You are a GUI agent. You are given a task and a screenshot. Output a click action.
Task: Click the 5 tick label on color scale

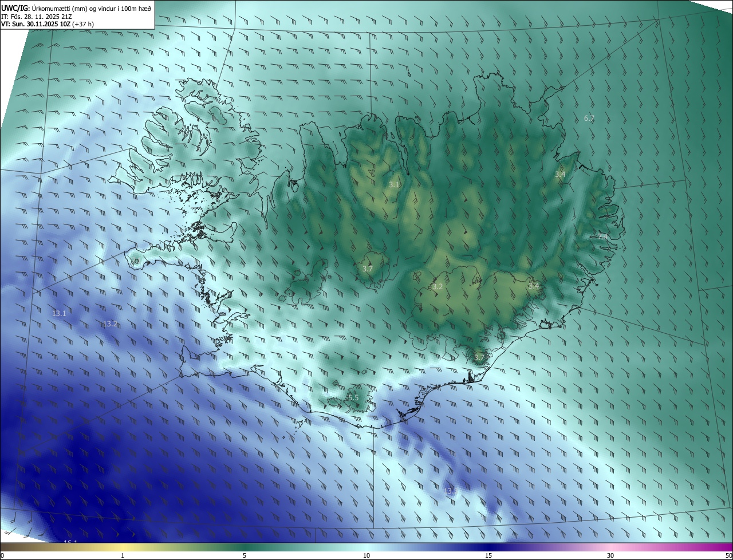(245, 555)
